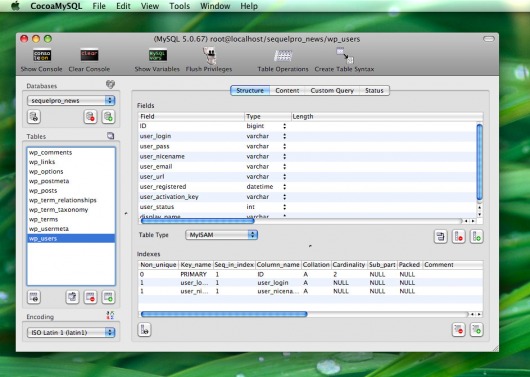Screen dimensions: 530x377
Task: Open Show Variables from the toolbar
Action: point(158,55)
